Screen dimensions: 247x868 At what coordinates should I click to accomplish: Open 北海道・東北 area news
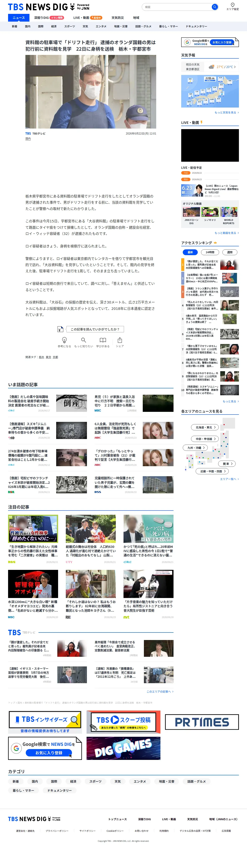(205, 427)
